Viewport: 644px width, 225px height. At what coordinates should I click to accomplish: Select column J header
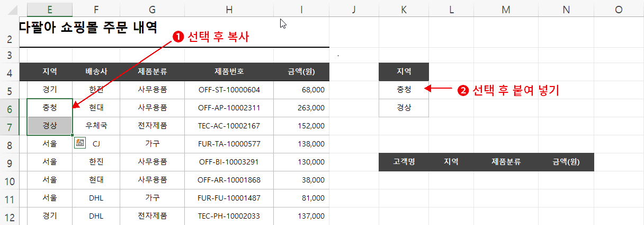(x=354, y=8)
